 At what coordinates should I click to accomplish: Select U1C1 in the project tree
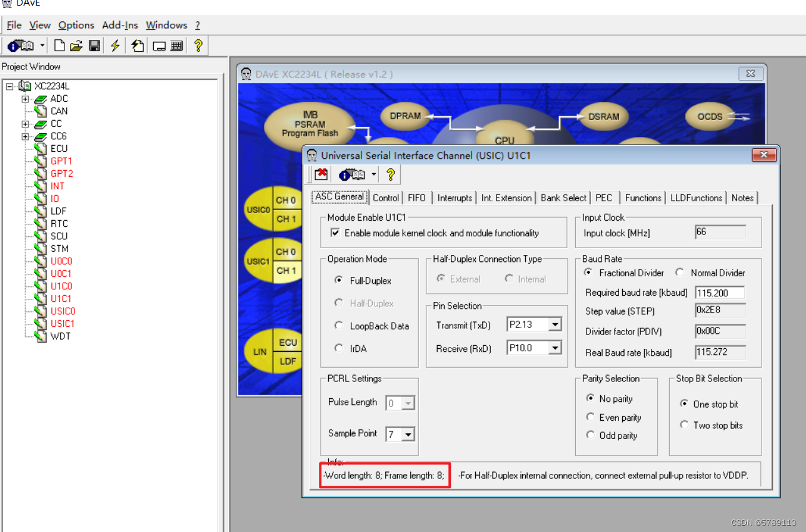61,299
